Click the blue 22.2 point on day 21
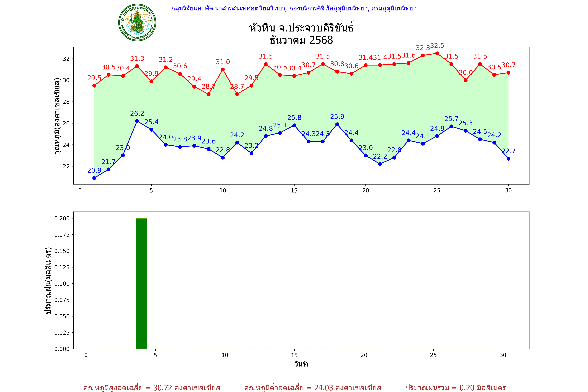Viewport: 588px width, 392px height. tap(380, 164)
